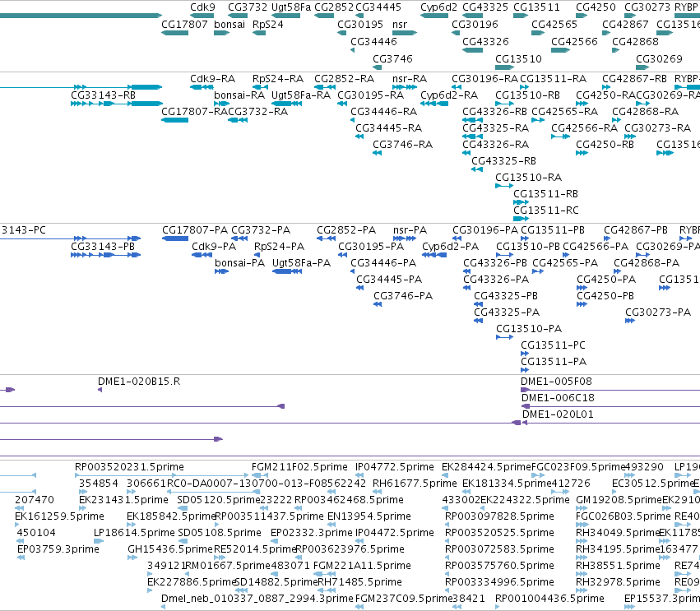Screen dimensions: 700x611
Task: Click the CG17807-PA protein label
Action: [x=195, y=230]
